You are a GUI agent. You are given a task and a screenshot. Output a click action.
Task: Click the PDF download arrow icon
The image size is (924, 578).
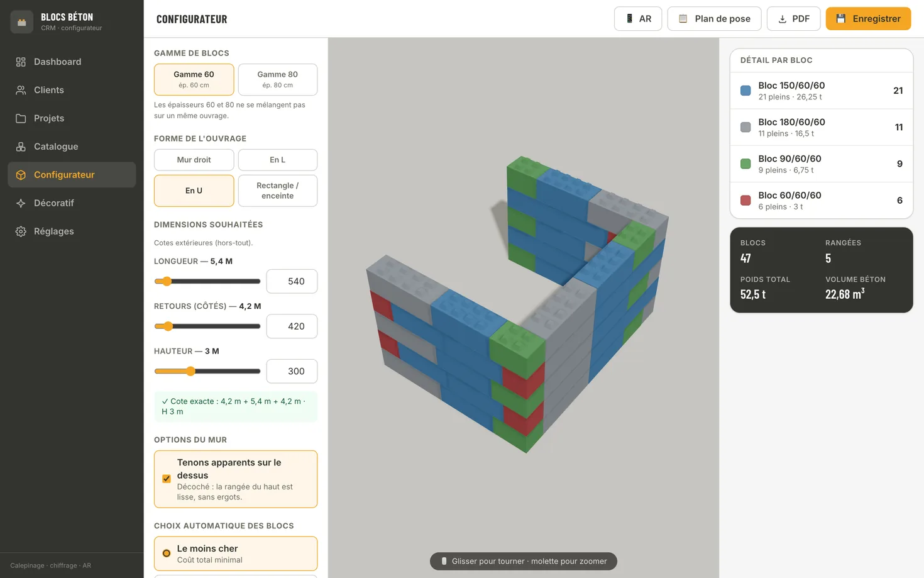(x=783, y=19)
